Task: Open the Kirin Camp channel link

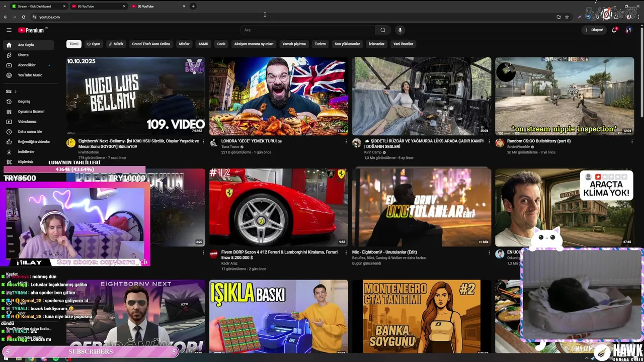Action: pos(373,152)
